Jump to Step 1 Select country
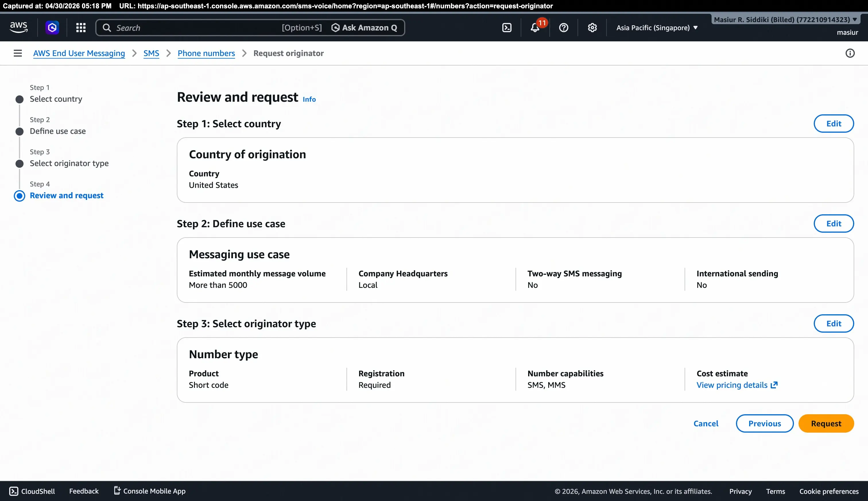Viewport: 868px width, 501px height. [56, 99]
